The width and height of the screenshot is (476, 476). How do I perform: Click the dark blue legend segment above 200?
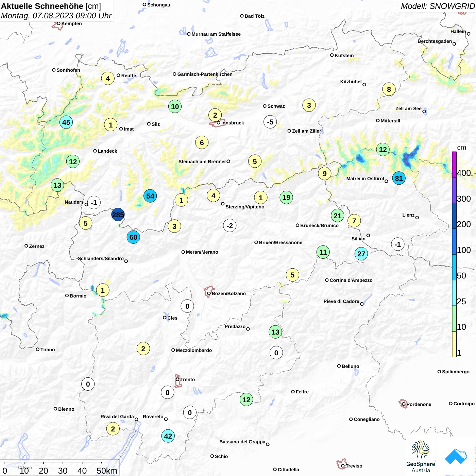tap(454, 216)
